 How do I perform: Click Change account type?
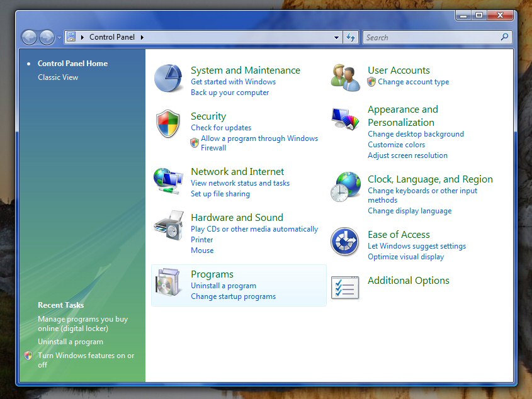(413, 82)
